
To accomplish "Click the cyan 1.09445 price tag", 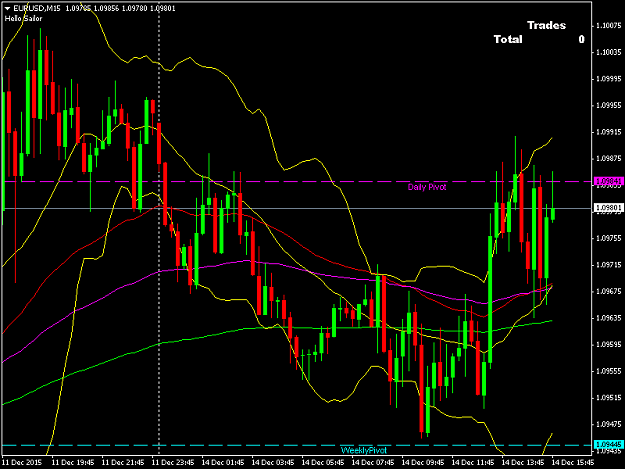I will 609,444.
